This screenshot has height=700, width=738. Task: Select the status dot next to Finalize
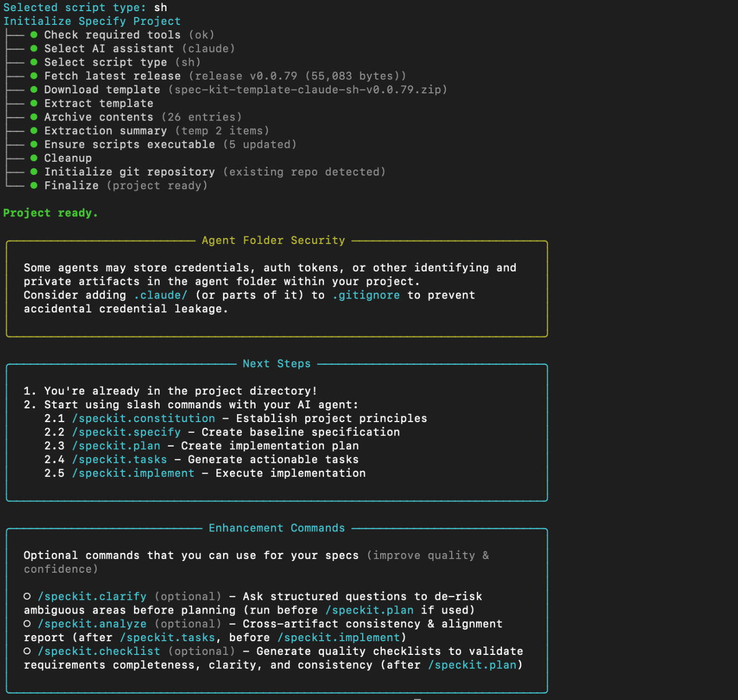[x=34, y=185]
